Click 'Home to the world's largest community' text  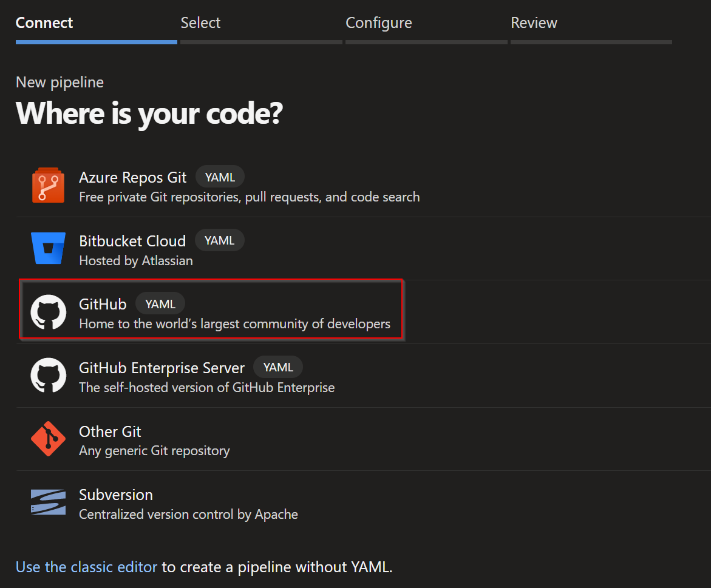tap(234, 324)
